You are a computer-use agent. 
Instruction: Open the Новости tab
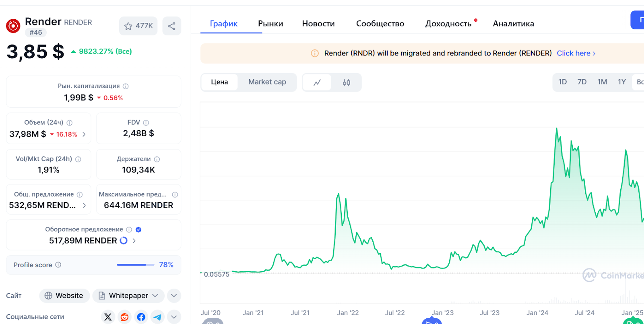pos(318,24)
